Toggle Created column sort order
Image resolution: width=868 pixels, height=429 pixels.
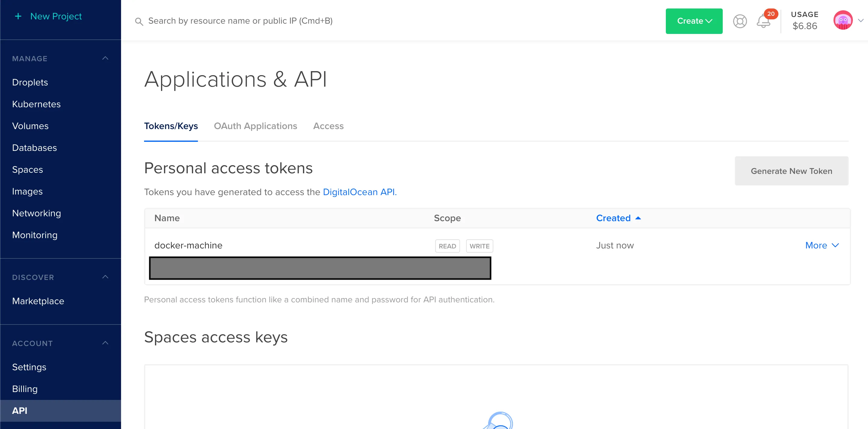(x=619, y=218)
